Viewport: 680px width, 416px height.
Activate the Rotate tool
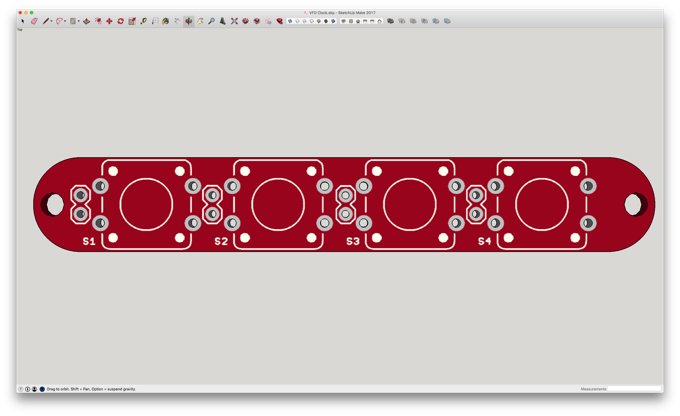[120, 21]
